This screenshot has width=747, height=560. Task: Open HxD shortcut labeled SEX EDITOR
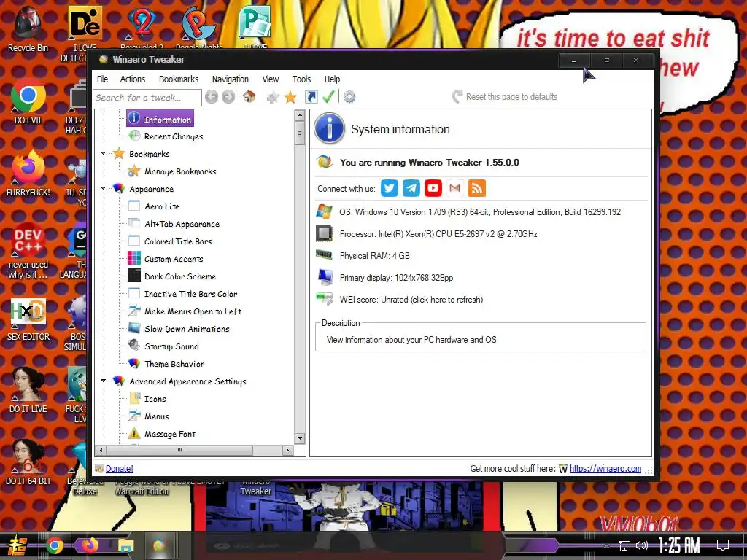point(28,319)
